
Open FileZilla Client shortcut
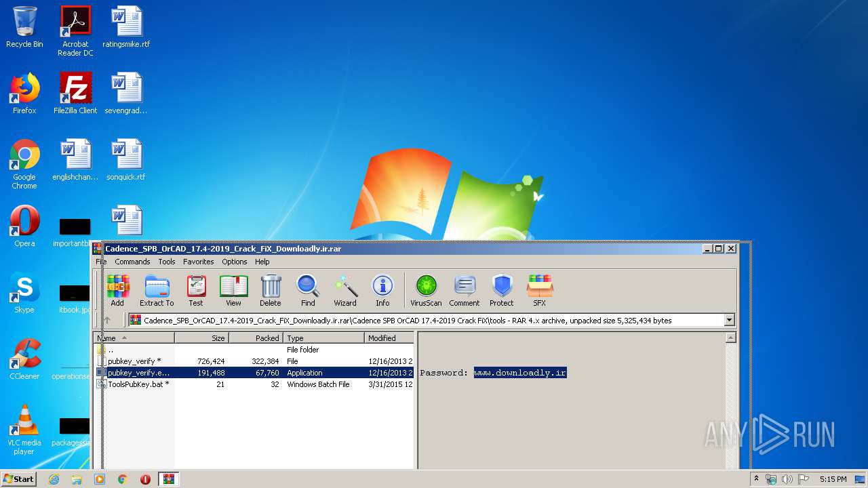point(75,94)
